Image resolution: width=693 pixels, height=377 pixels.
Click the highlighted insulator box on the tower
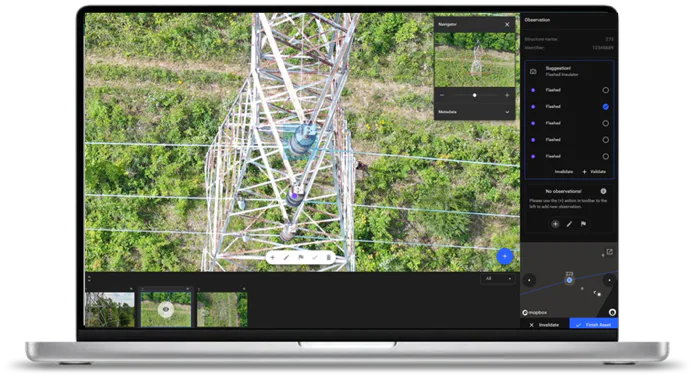pyautogui.click(x=301, y=141)
